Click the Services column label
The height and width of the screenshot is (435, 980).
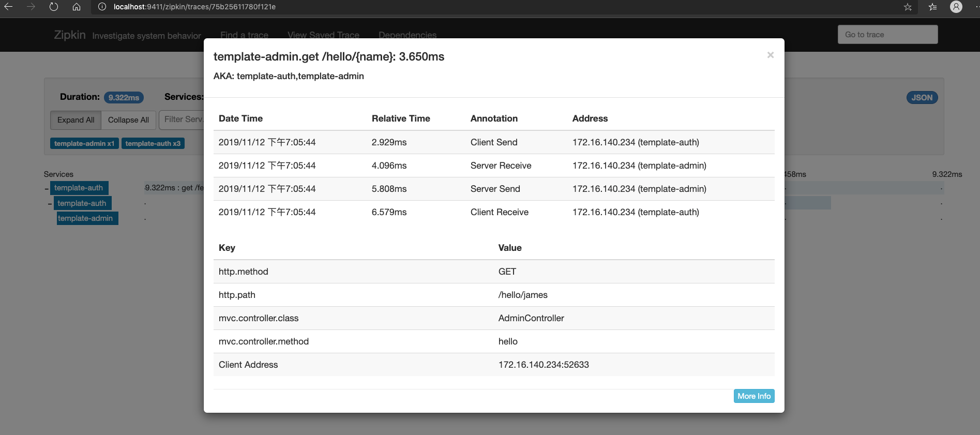point(58,174)
